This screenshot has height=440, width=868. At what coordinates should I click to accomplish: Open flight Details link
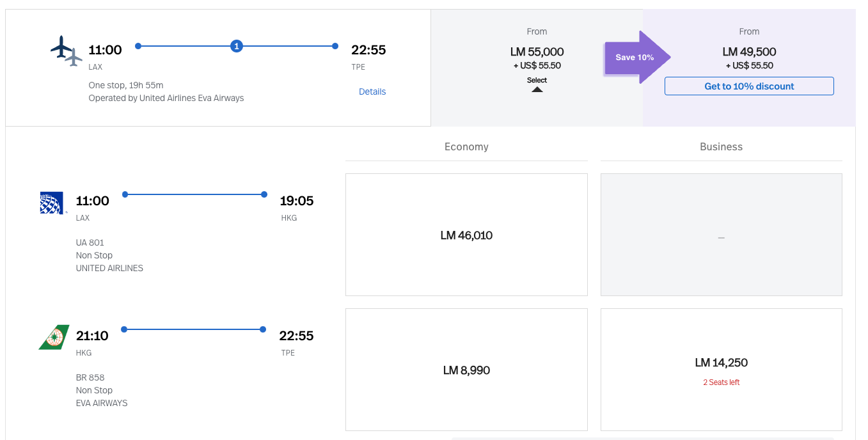tap(372, 91)
